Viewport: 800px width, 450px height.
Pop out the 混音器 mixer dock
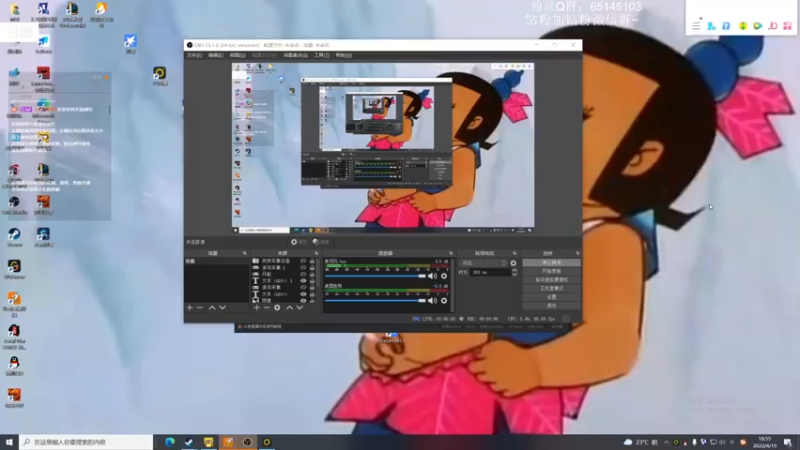(x=451, y=253)
